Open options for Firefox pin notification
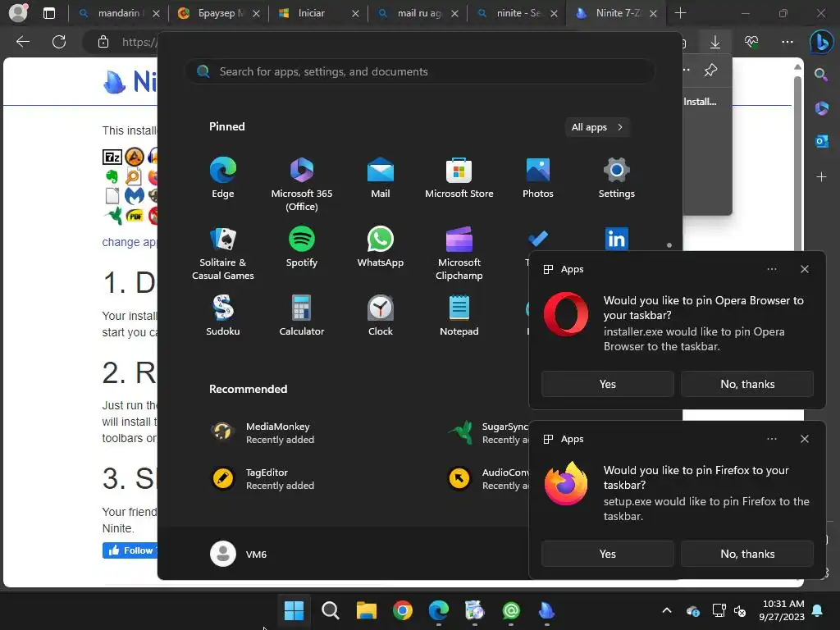The width and height of the screenshot is (840, 630). pyautogui.click(x=772, y=439)
